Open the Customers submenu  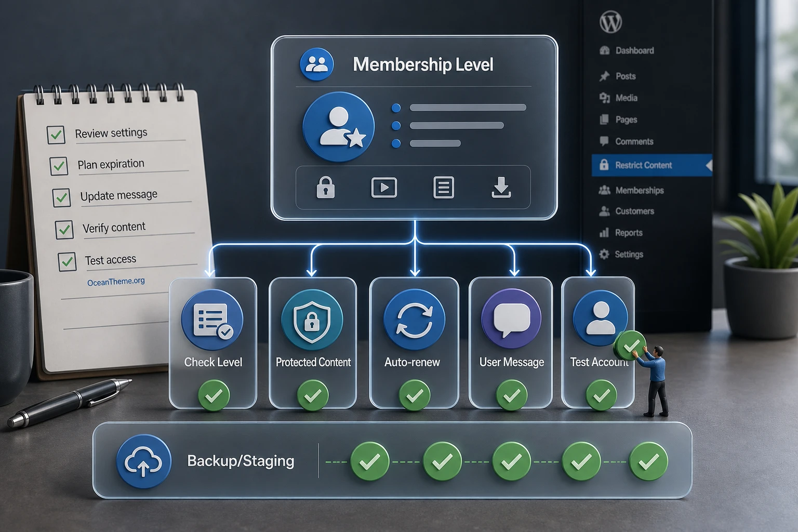coord(626,211)
